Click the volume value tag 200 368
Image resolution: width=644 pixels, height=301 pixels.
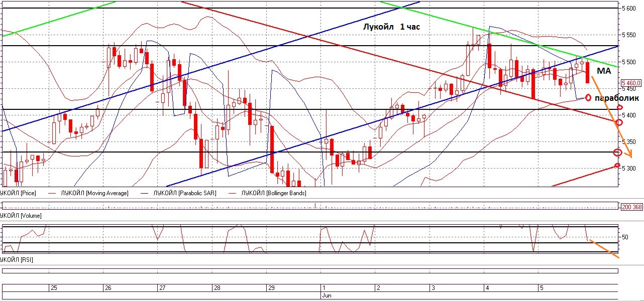[631, 207]
